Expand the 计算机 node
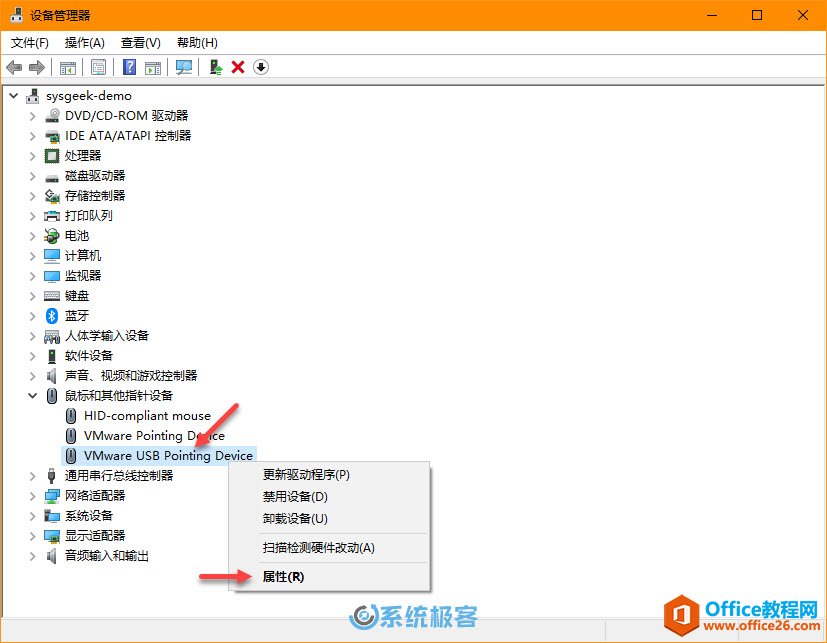The width and height of the screenshot is (827, 643). point(33,256)
